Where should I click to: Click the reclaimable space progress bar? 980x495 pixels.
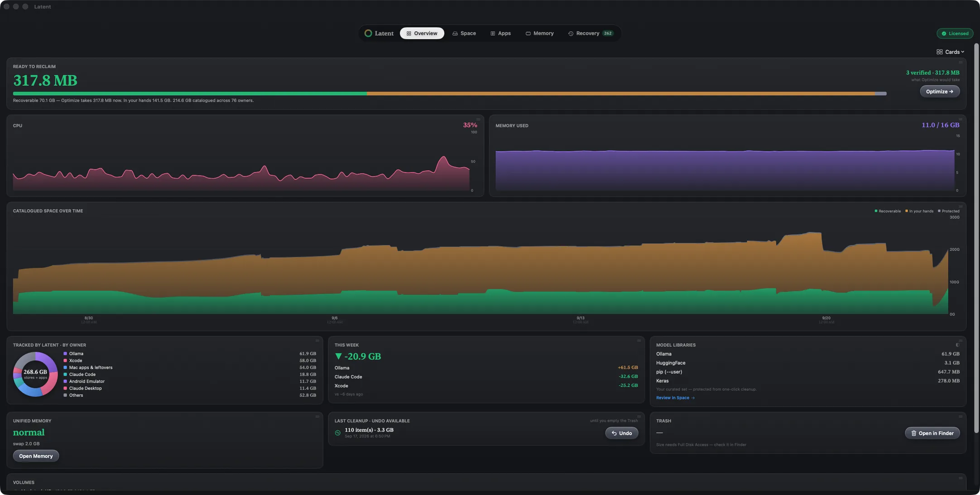[450, 94]
